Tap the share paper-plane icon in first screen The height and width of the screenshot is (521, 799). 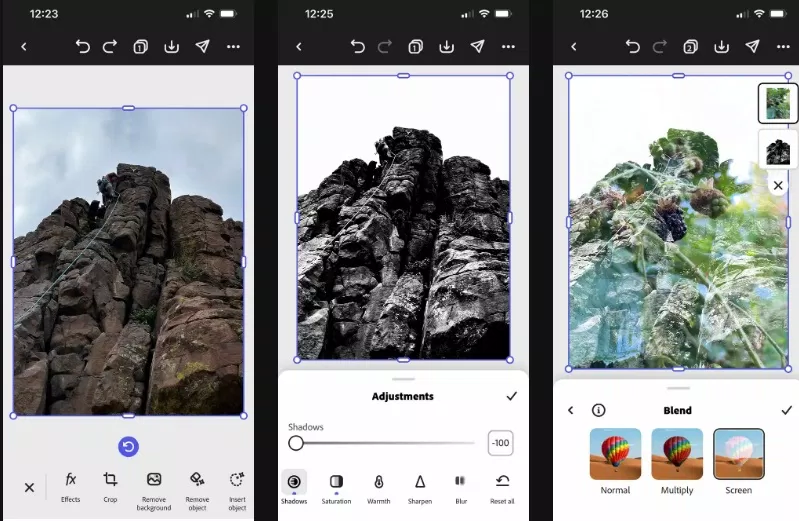(202, 46)
